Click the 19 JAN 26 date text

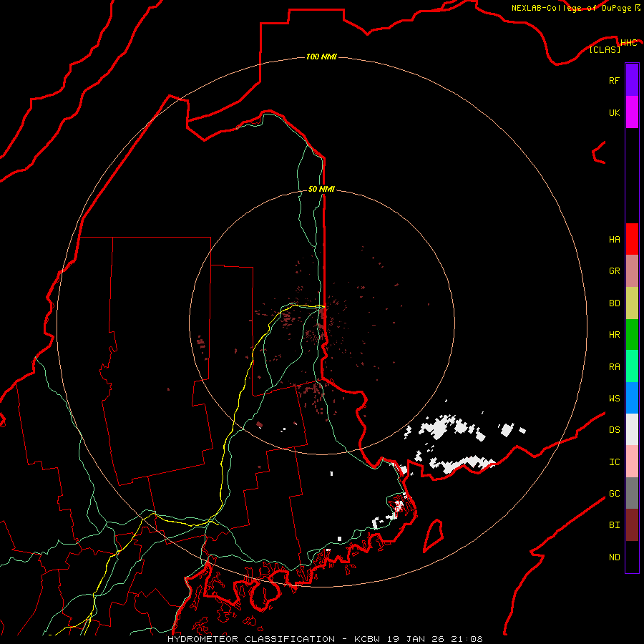tap(416, 639)
